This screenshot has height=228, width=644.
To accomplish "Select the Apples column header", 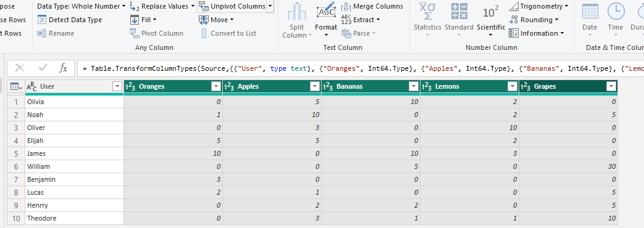I will pos(272,86).
